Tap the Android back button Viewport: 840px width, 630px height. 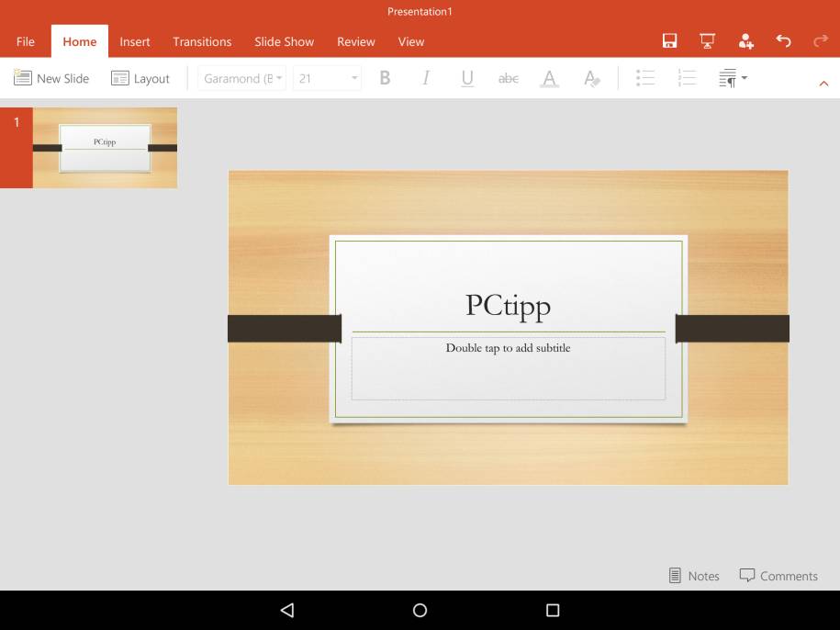pos(287,610)
